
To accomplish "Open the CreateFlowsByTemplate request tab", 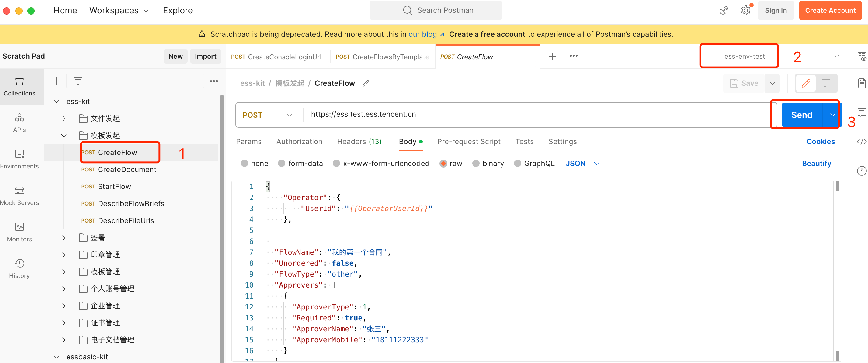I will [x=382, y=57].
